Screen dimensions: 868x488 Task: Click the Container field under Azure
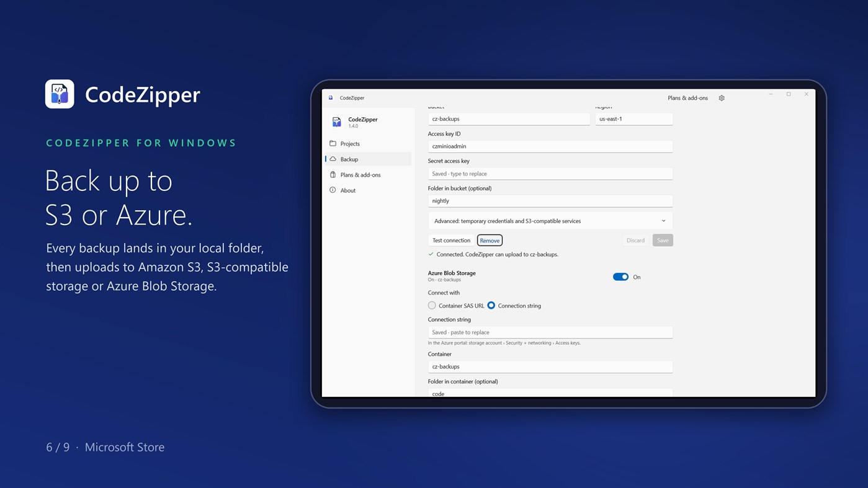tap(550, 366)
